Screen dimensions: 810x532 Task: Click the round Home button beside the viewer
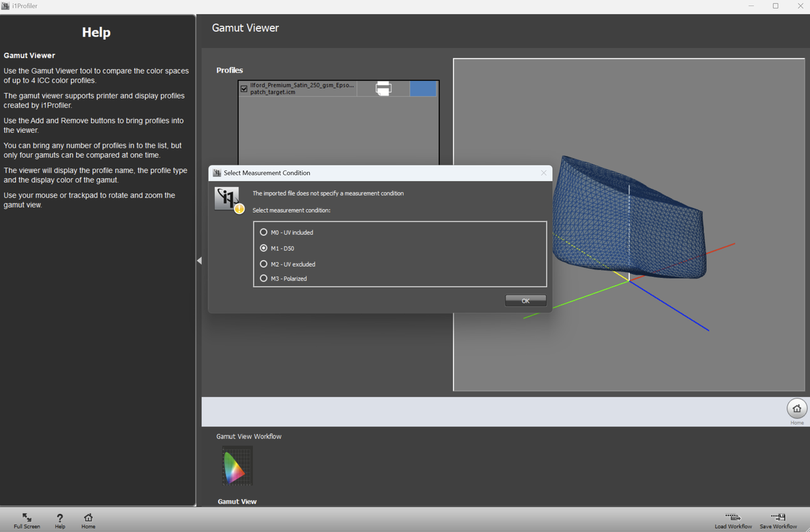coord(796,408)
